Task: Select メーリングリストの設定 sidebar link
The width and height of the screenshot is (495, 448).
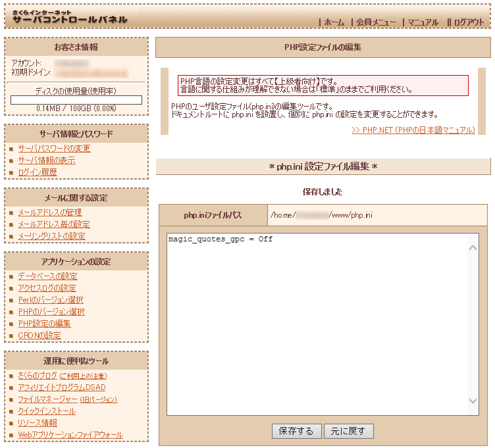Action: coord(51,236)
